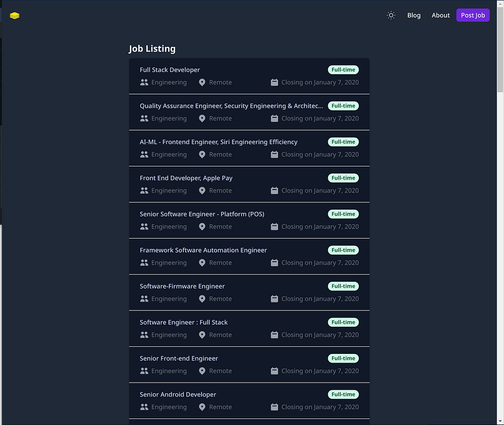
Task: Click the people icon under Front End Developer, Apple Pay
Action: point(144,191)
